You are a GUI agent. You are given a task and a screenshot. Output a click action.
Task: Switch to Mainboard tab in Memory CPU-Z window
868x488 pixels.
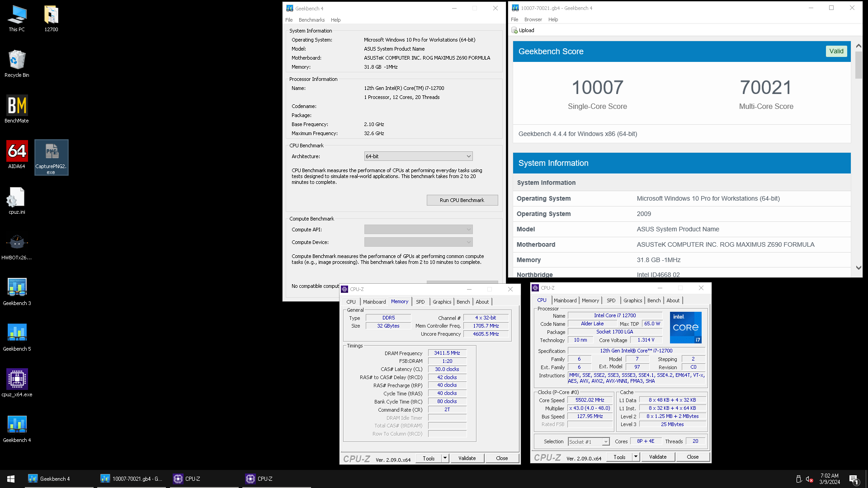coord(374,302)
